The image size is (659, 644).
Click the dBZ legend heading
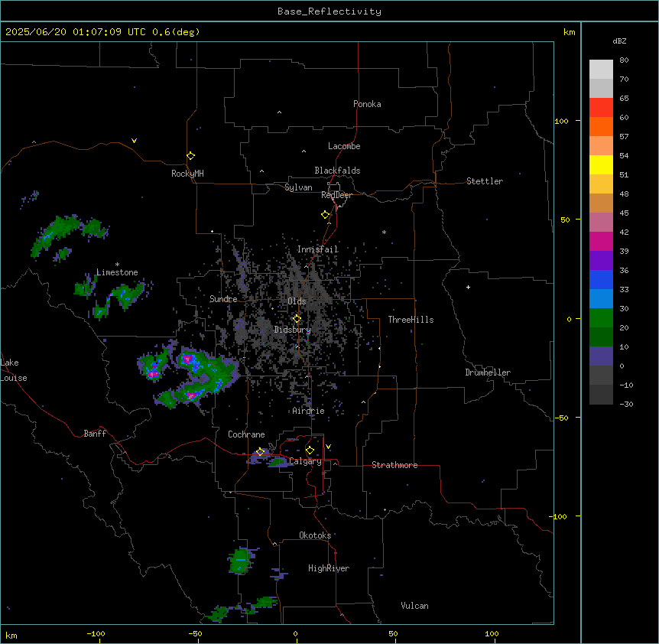point(619,41)
